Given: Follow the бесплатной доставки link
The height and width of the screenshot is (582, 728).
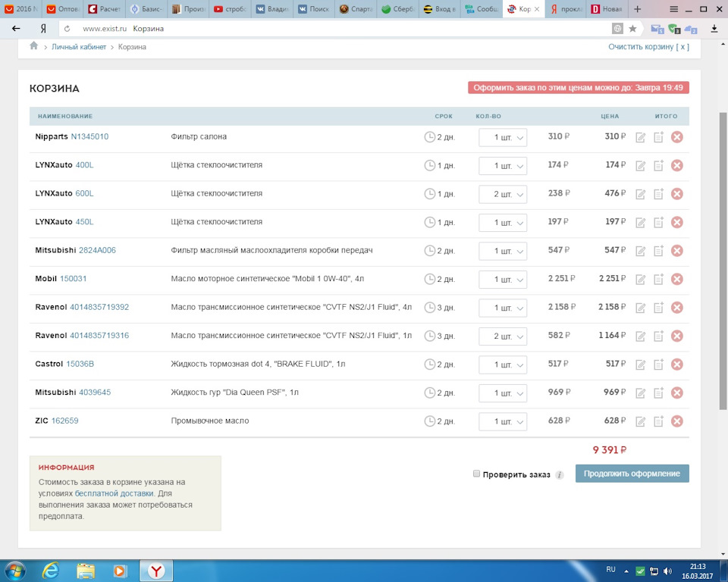Looking at the screenshot, I should [114, 493].
